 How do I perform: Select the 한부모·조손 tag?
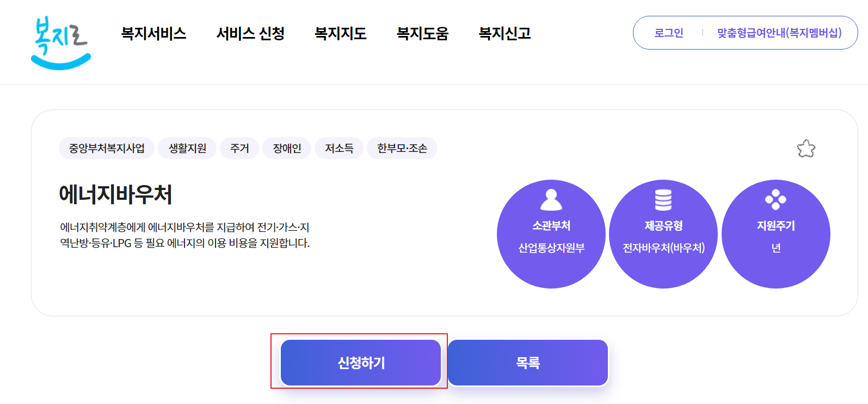[x=402, y=148]
